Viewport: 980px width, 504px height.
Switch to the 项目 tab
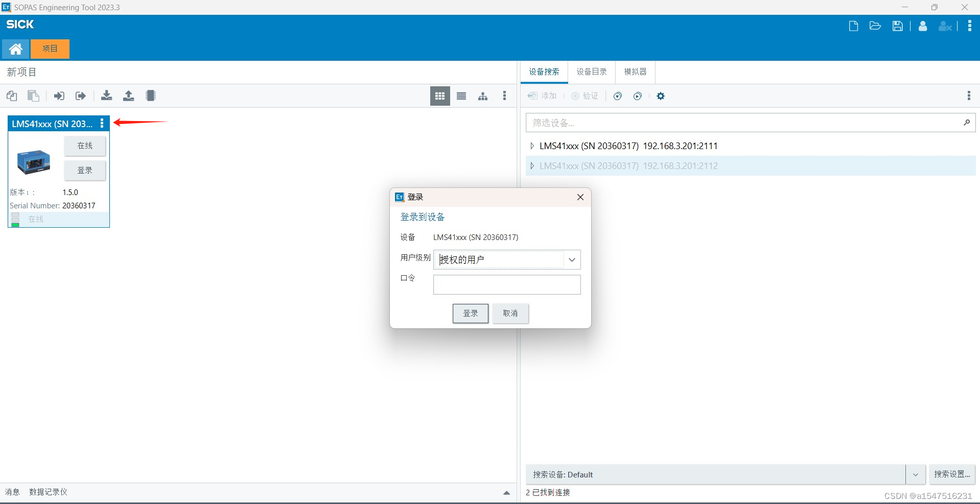coord(50,49)
